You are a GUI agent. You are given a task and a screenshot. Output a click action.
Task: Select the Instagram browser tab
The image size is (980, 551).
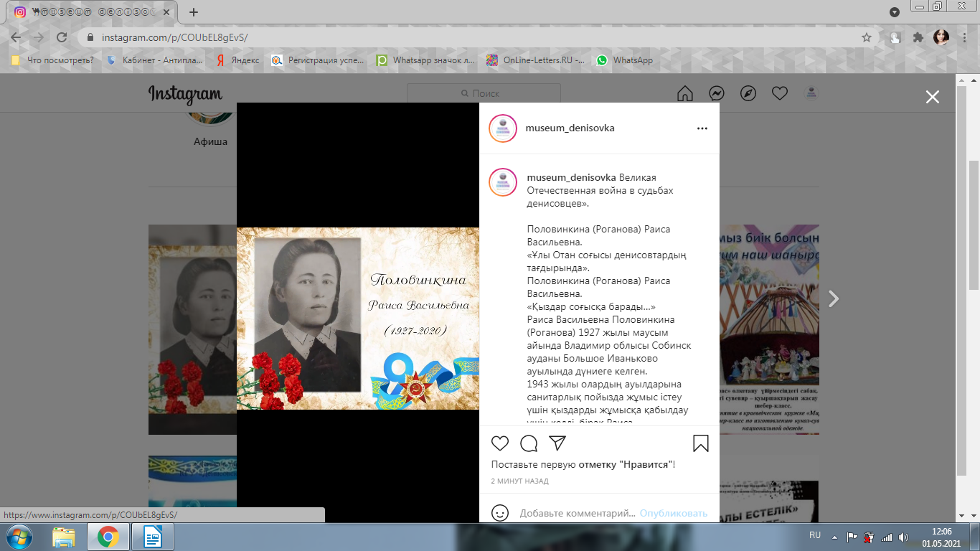tap(92, 12)
